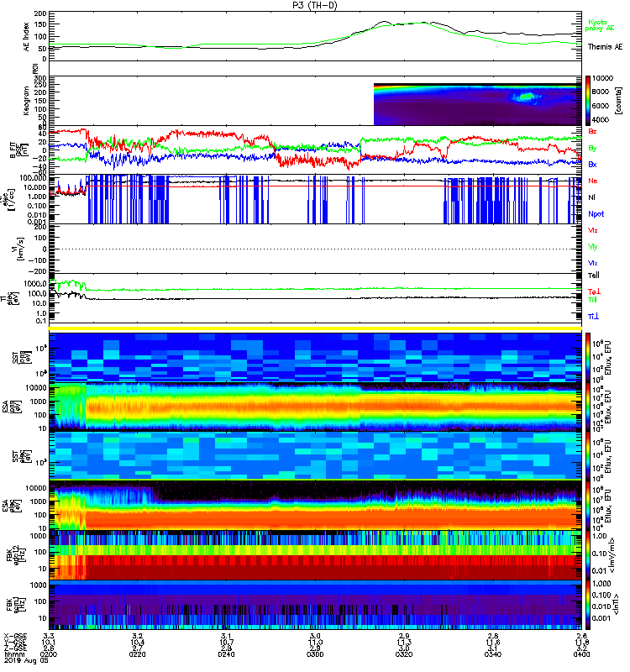The width and height of the screenshot is (630, 672).
Task: Select the green "By" legend label
Action: tap(592, 149)
